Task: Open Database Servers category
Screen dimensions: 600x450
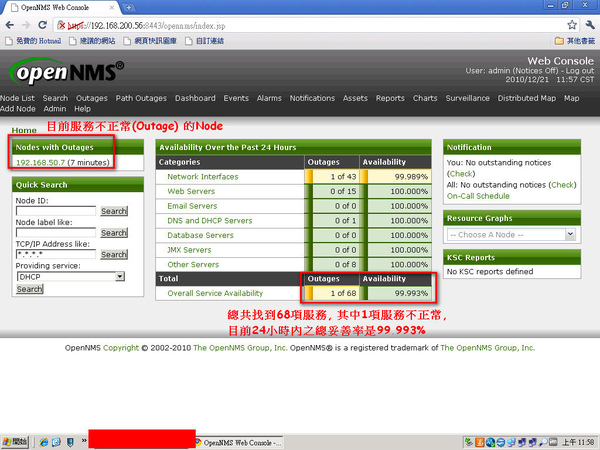Action: click(200, 235)
